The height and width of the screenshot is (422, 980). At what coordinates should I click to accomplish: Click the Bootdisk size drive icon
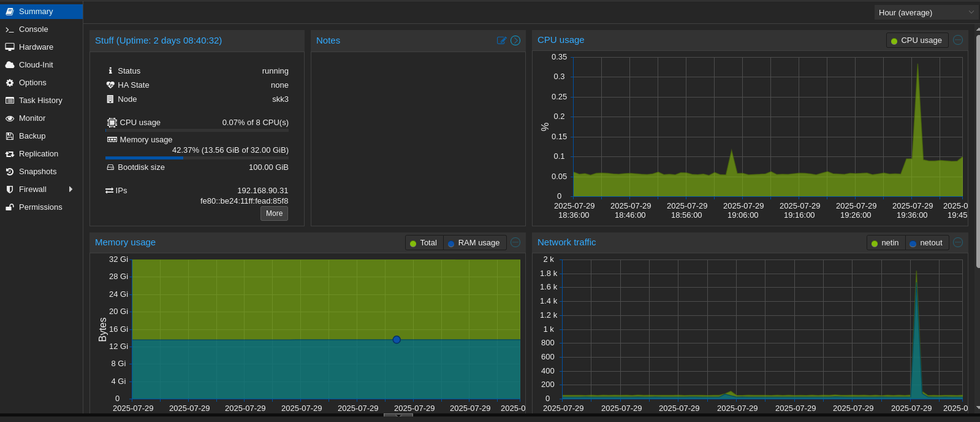110,167
